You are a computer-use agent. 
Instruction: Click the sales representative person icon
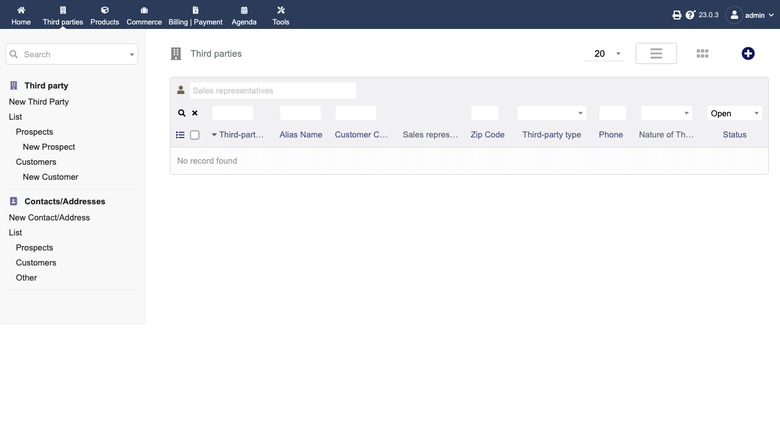pos(181,90)
